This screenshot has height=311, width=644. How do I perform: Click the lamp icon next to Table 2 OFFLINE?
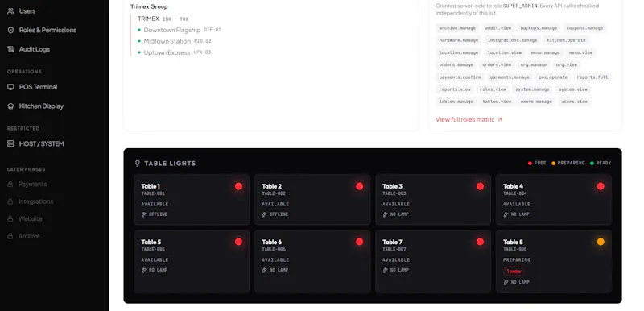point(265,214)
